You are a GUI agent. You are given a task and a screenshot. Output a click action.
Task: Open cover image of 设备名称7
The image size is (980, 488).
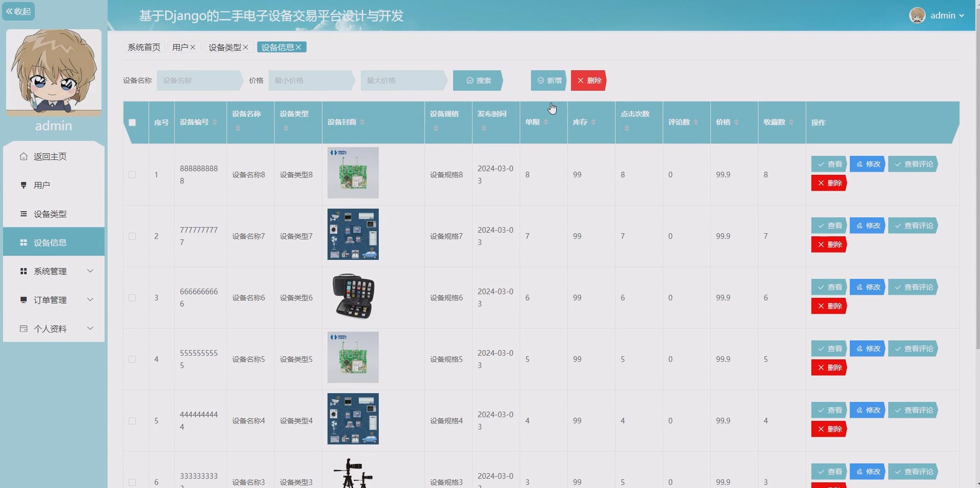coord(353,234)
